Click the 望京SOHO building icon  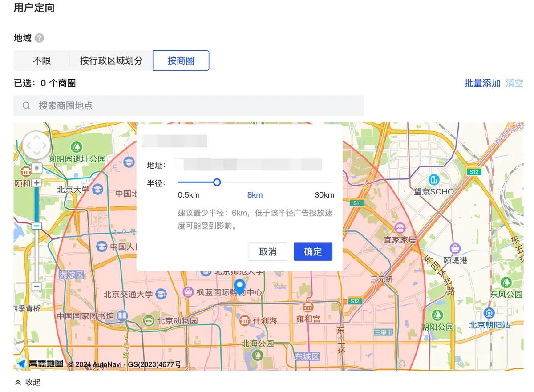(434, 180)
